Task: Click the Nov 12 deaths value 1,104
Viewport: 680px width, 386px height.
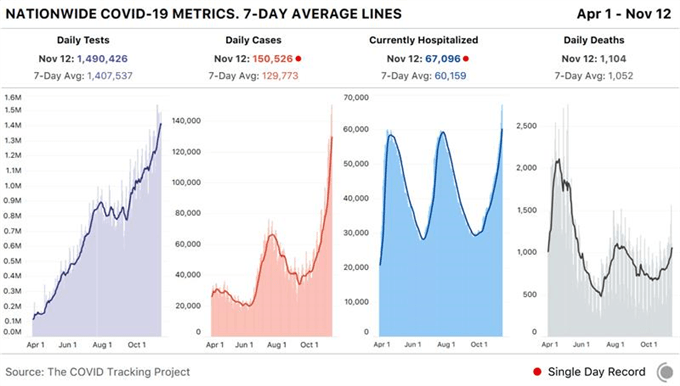Action: (x=613, y=59)
